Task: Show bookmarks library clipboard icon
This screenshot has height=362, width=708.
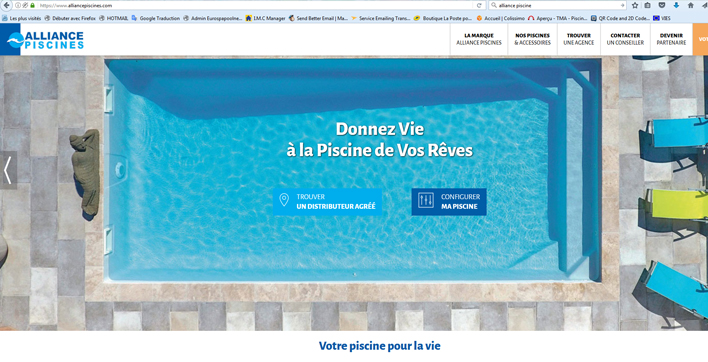Action: point(647,5)
